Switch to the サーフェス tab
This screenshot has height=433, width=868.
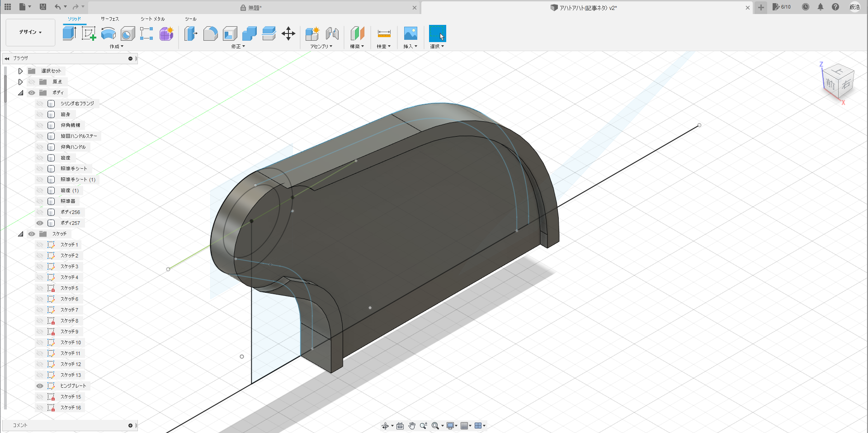[110, 19]
